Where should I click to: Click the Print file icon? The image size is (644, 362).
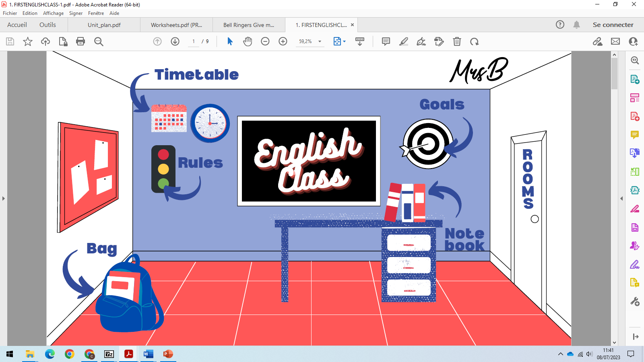(80, 41)
